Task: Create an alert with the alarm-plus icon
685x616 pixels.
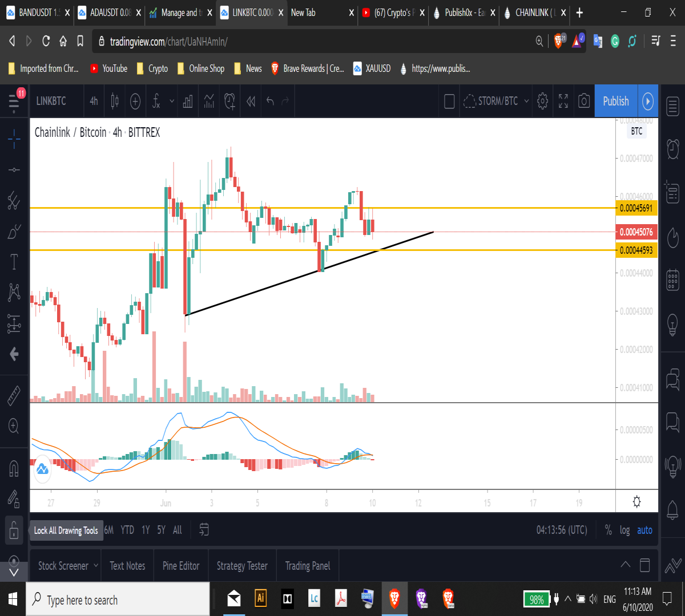Action: [x=230, y=102]
